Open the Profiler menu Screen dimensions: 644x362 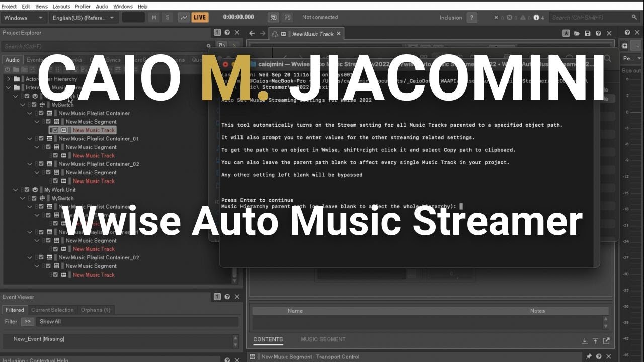[83, 7]
